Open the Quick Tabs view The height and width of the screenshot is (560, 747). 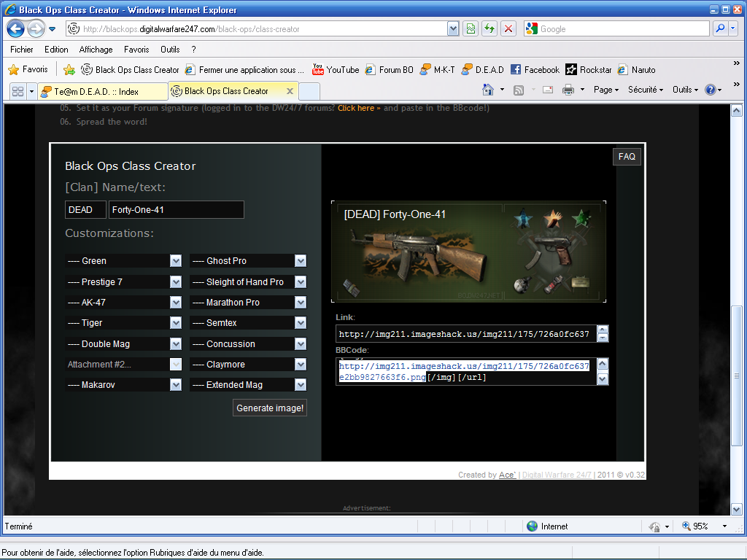tap(18, 91)
